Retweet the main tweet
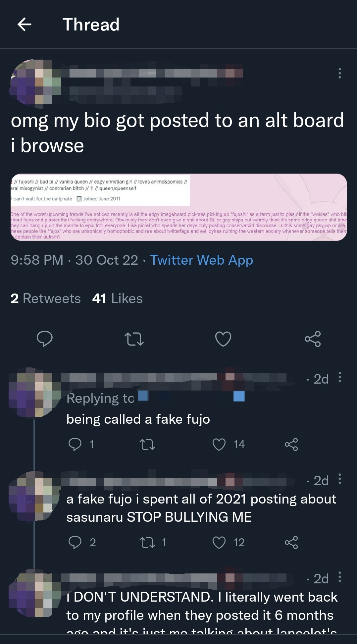Screen dimensions: 357x644 tap(134, 339)
